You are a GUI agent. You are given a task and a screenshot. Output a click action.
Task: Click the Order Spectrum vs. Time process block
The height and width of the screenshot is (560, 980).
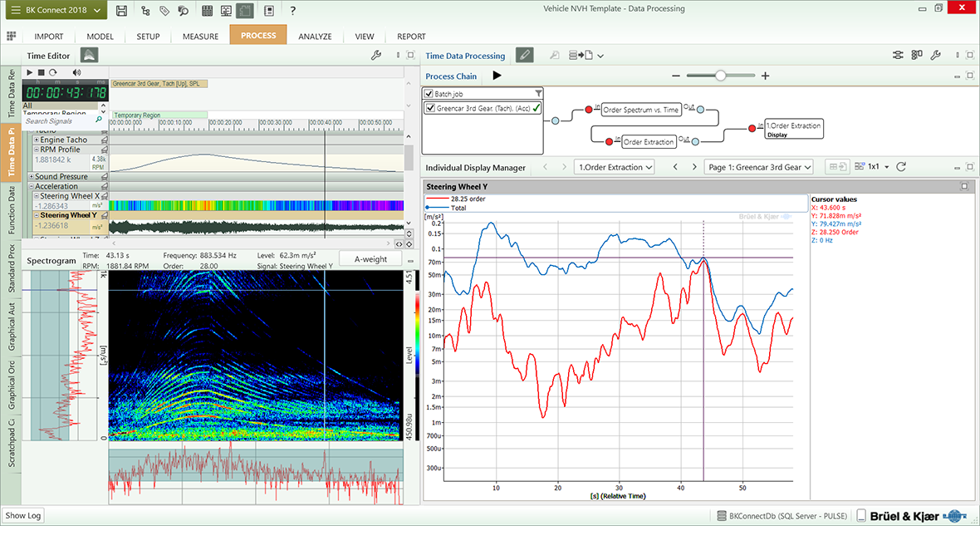pos(640,110)
